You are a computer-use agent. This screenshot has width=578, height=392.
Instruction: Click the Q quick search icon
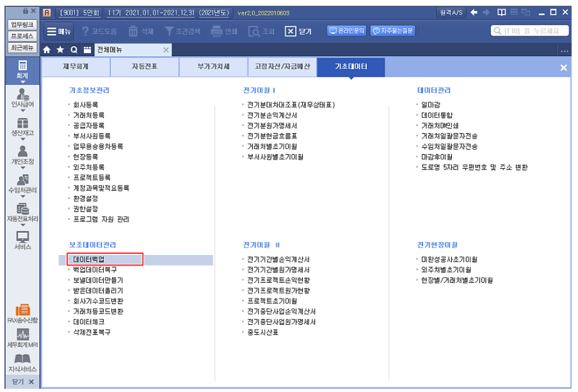point(74,50)
